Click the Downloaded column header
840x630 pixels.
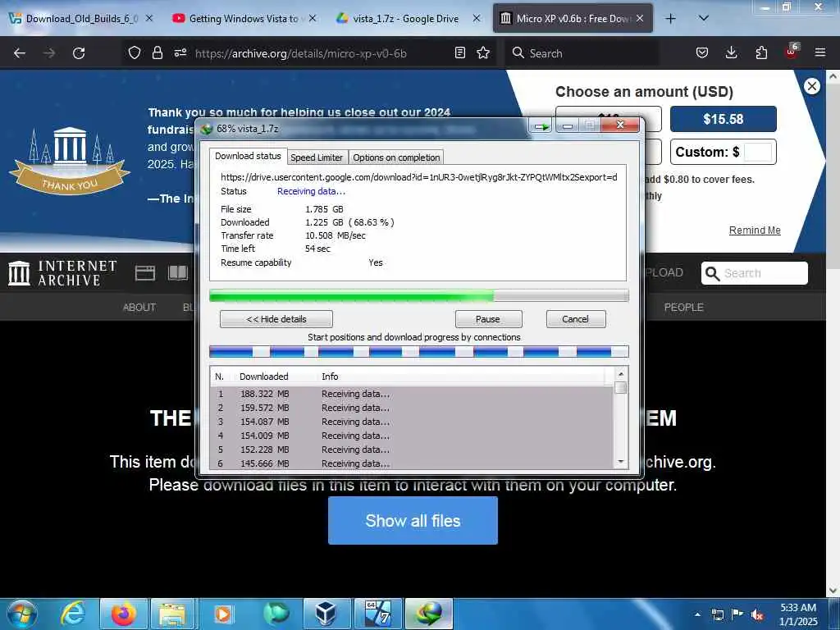[x=263, y=377]
